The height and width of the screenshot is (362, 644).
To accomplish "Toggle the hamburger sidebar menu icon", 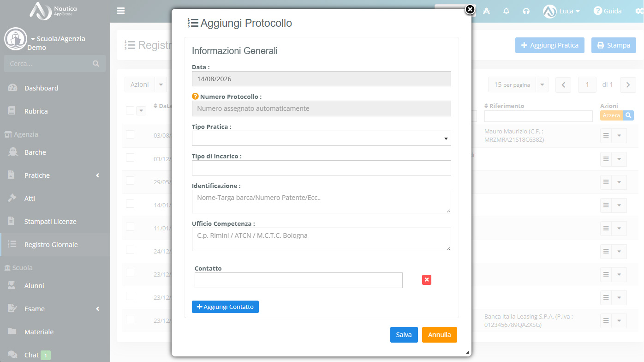I will (x=121, y=11).
